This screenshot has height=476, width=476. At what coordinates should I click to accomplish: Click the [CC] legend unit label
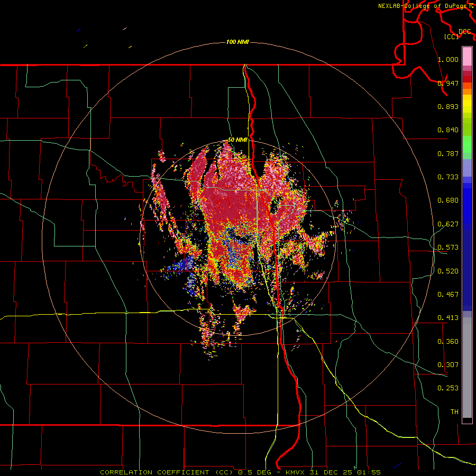[452, 36]
